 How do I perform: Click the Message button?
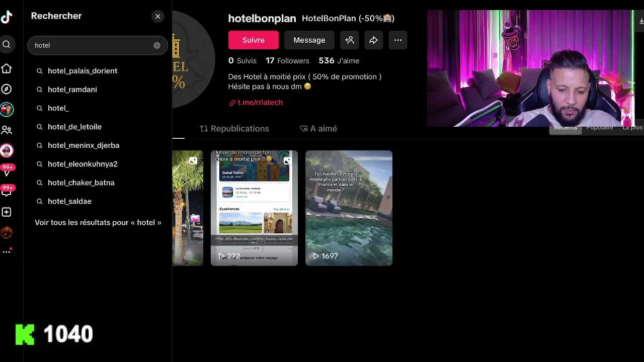(309, 40)
